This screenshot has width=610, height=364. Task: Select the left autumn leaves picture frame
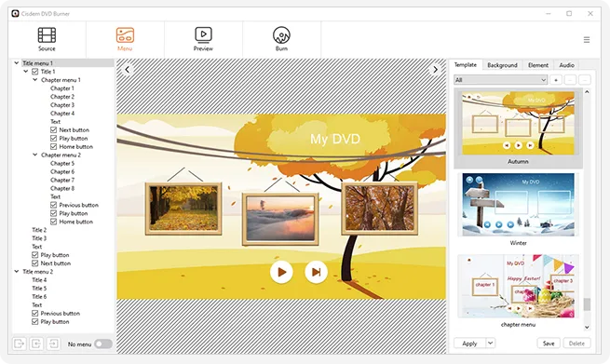pyautogui.click(x=183, y=209)
